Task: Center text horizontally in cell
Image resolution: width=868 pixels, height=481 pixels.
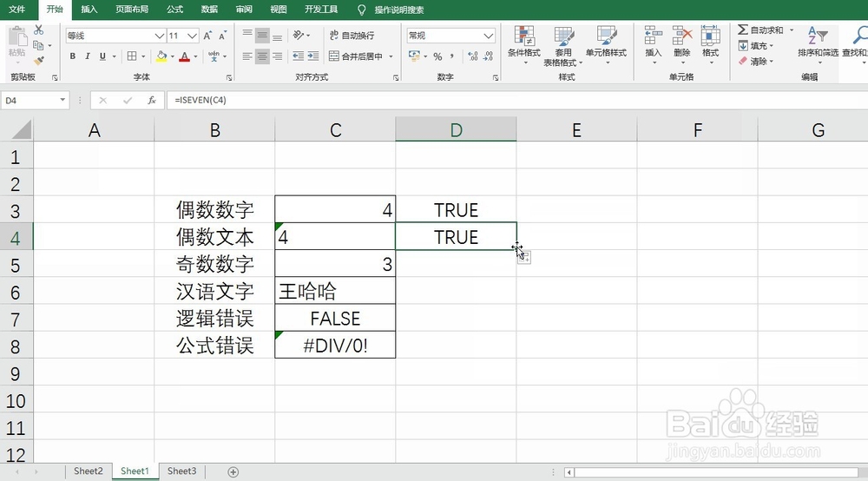Action: [262, 56]
